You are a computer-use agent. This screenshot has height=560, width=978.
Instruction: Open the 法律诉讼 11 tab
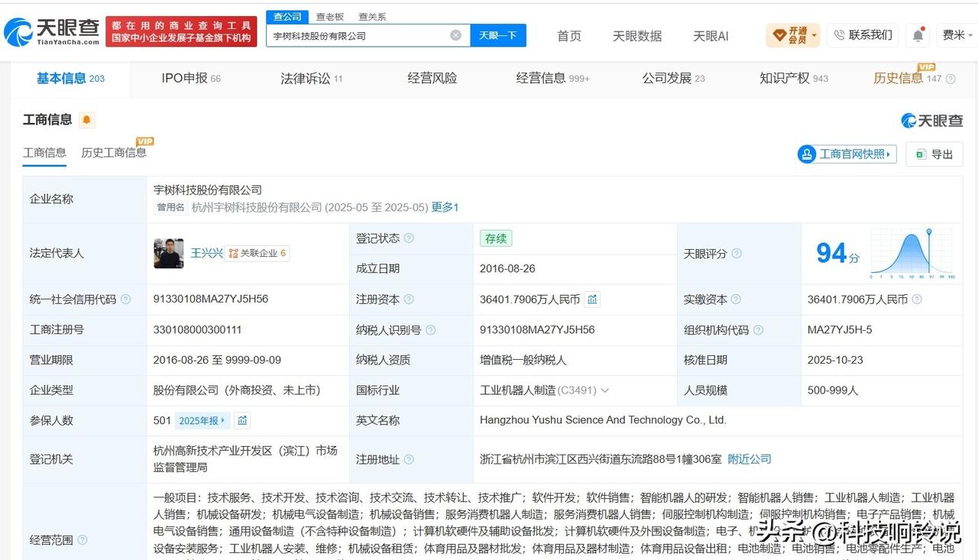coord(311,78)
